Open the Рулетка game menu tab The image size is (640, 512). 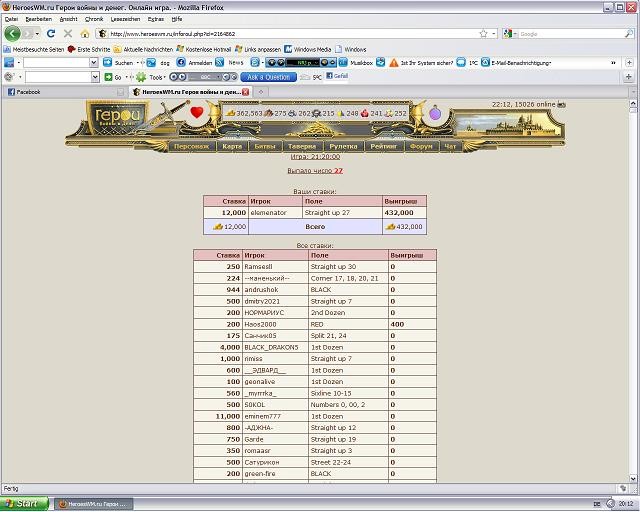click(342, 146)
